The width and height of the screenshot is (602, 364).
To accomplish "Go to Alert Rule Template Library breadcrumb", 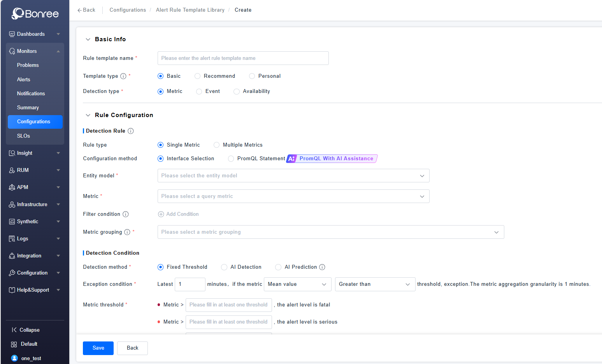I will point(190,10).
